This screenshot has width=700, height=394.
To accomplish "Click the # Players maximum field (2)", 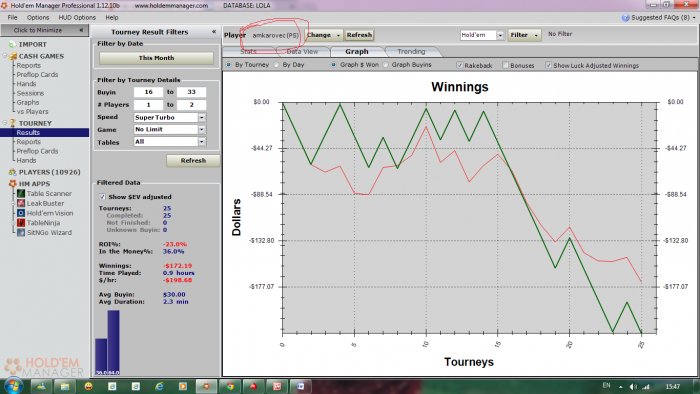I will (x=192, y=105).
